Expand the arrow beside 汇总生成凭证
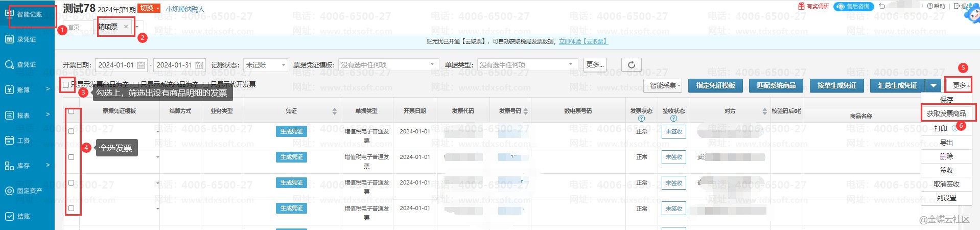This screenshot has height=230, width=980. [934, 86]
